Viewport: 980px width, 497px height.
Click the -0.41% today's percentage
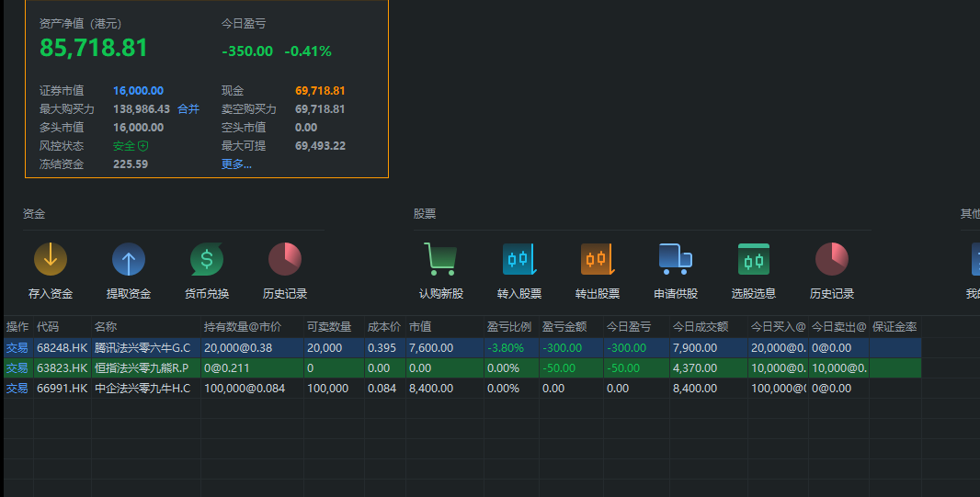pos(308,51)
